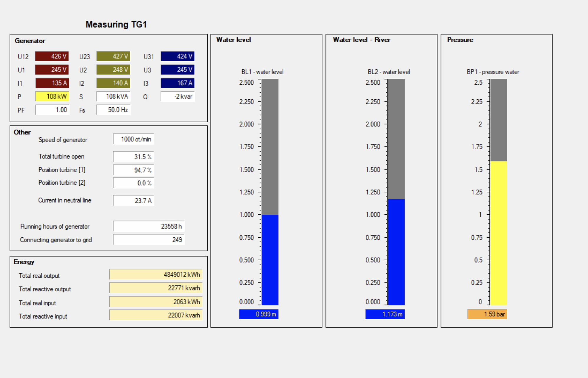Click the Total reactive output 22771 kvarh value

pyautogui.click(x=156, y=288)
